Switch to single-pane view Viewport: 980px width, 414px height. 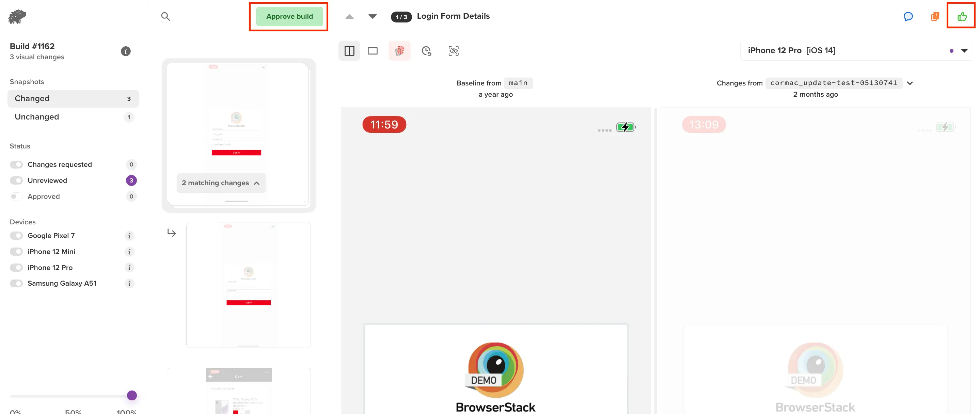[373, 51]
